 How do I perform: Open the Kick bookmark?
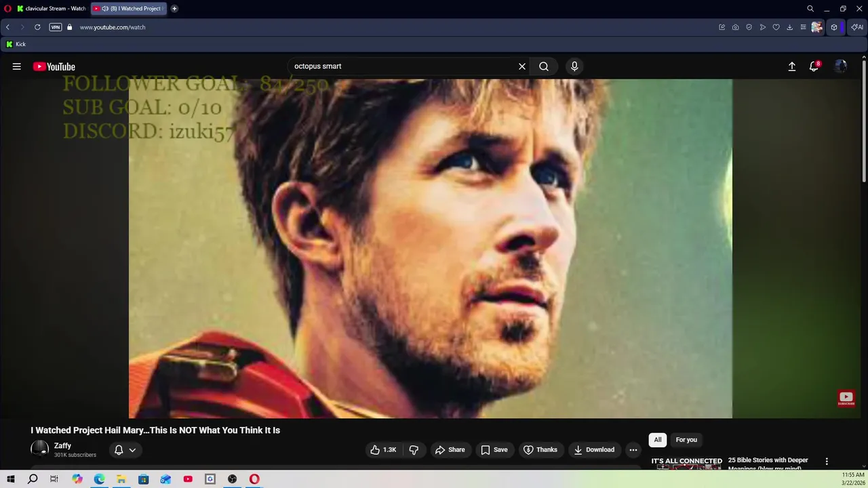point(16,44)
